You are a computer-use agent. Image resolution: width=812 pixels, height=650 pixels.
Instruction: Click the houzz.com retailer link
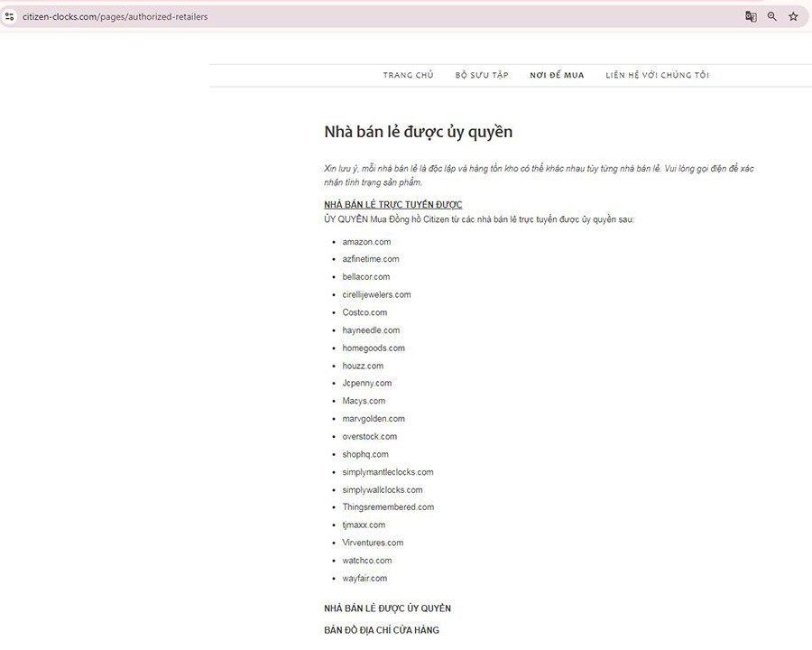pos(363,366)
